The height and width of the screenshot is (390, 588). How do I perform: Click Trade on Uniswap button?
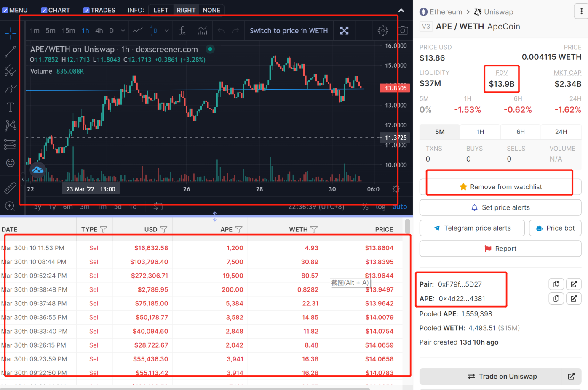pyautogui.click(x=491, y=376)
